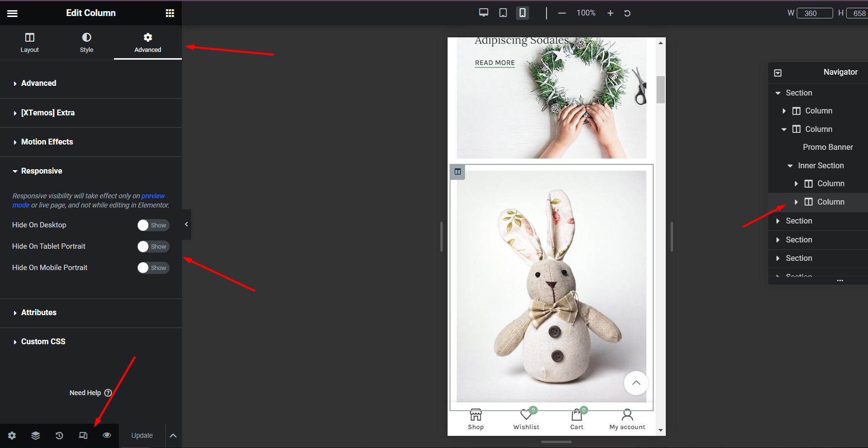
Task: Select mobile preview device icon
Action: 522,13
